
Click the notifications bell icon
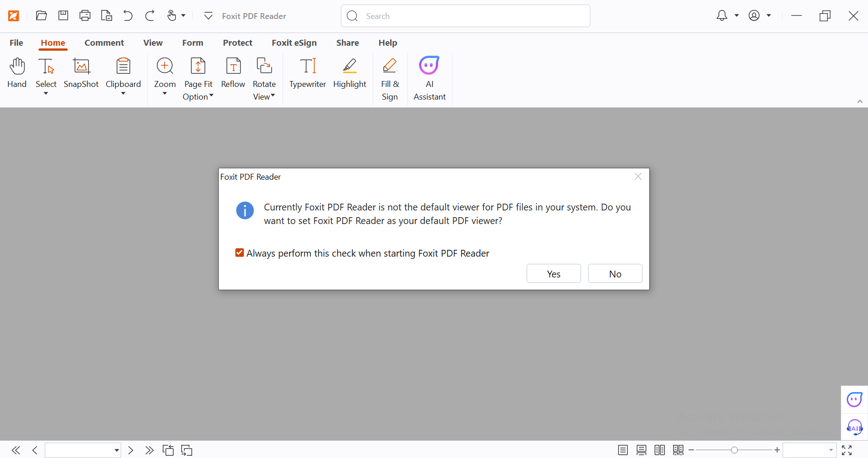(722, 16)
